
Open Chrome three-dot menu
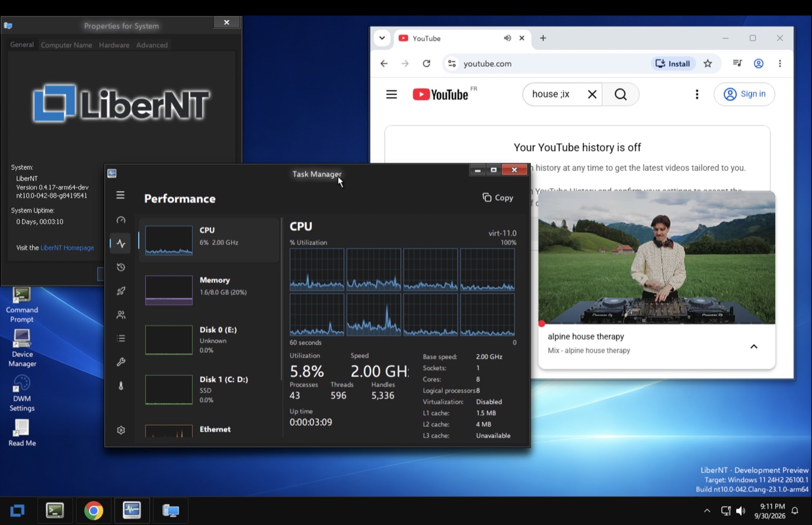780,63
